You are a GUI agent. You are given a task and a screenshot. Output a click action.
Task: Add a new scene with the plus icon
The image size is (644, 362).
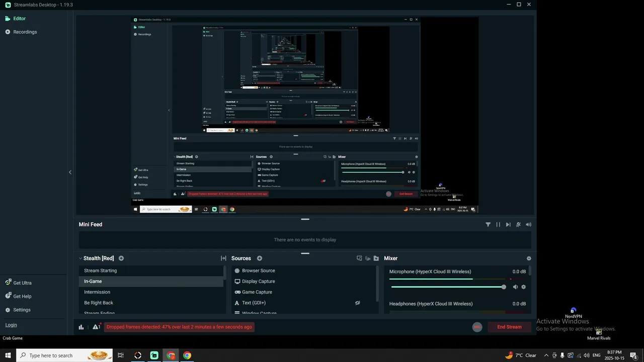121,258
